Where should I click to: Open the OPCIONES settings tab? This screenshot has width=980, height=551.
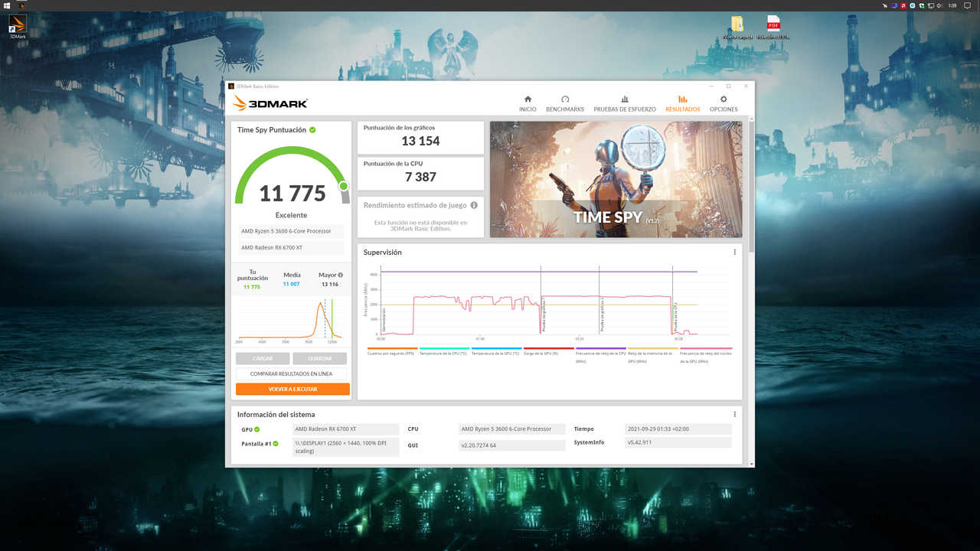click(x=724, y=103)
